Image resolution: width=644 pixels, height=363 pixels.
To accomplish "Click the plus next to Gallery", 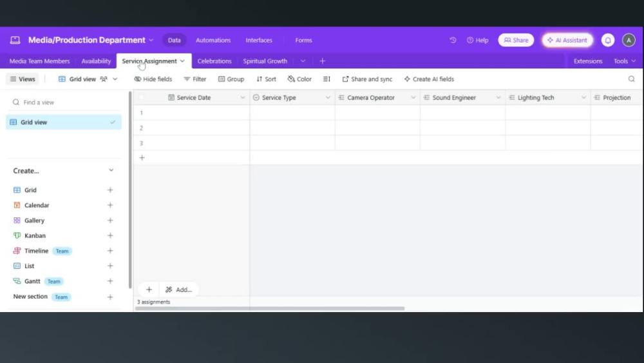I will coord(110,221).
